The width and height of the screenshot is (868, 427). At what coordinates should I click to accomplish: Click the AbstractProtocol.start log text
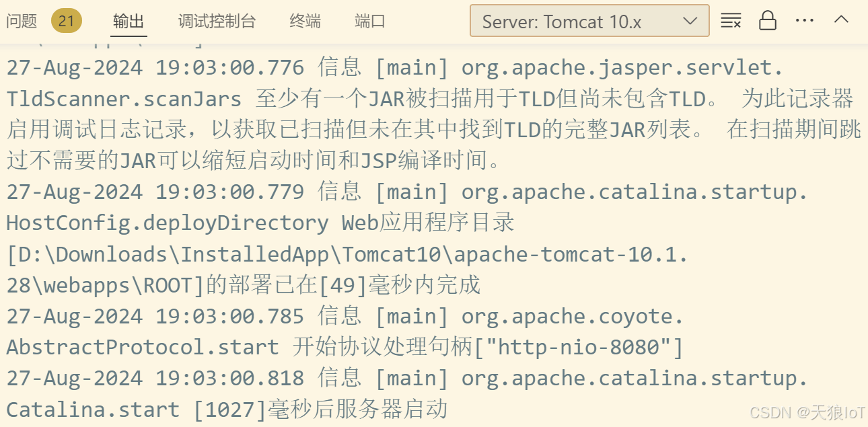coord(143,348)
